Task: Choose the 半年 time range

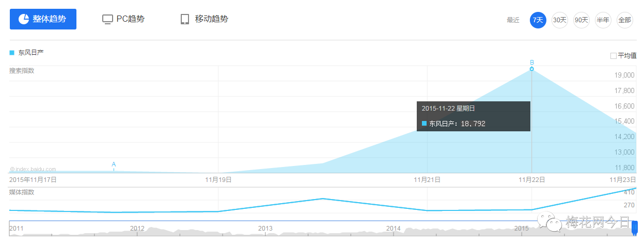Action: point(603,20)
